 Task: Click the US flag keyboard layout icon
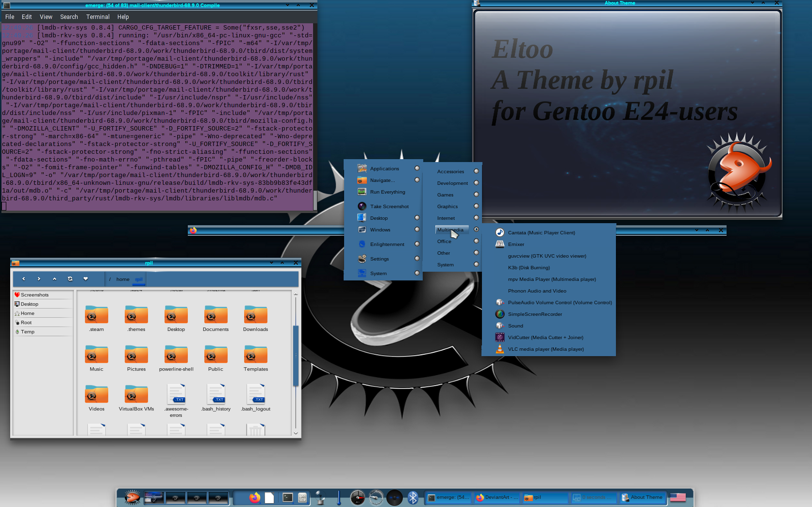[678, 497]
